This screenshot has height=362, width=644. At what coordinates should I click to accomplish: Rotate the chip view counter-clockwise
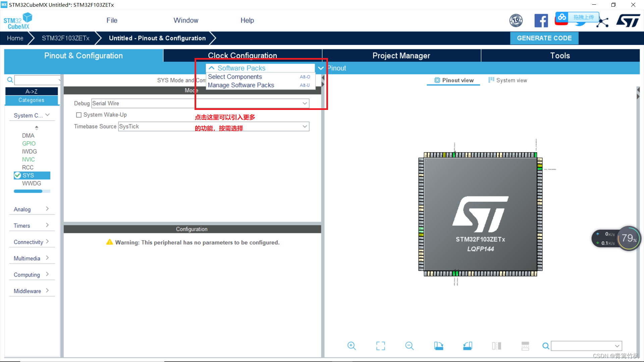pyautogui.click(x=468, y=346)
